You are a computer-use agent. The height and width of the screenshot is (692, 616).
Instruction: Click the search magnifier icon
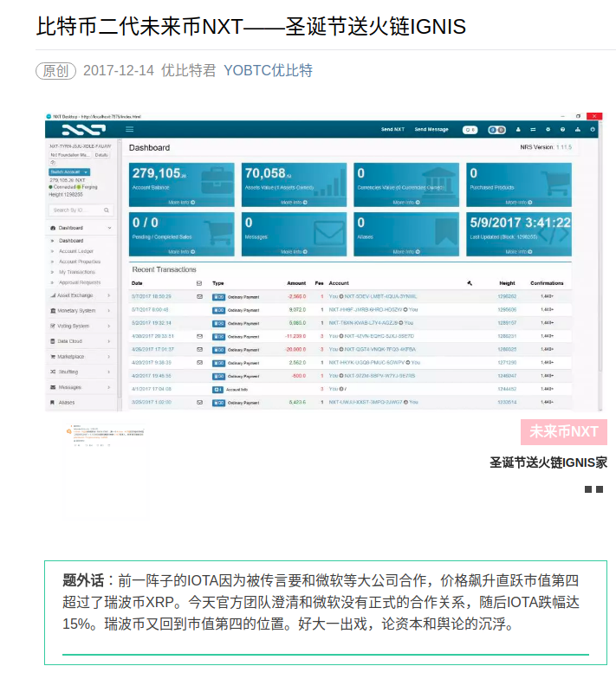(x=107, y=210)
